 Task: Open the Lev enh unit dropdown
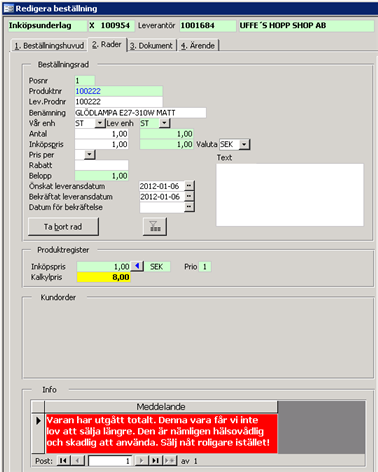click(164, 123)
